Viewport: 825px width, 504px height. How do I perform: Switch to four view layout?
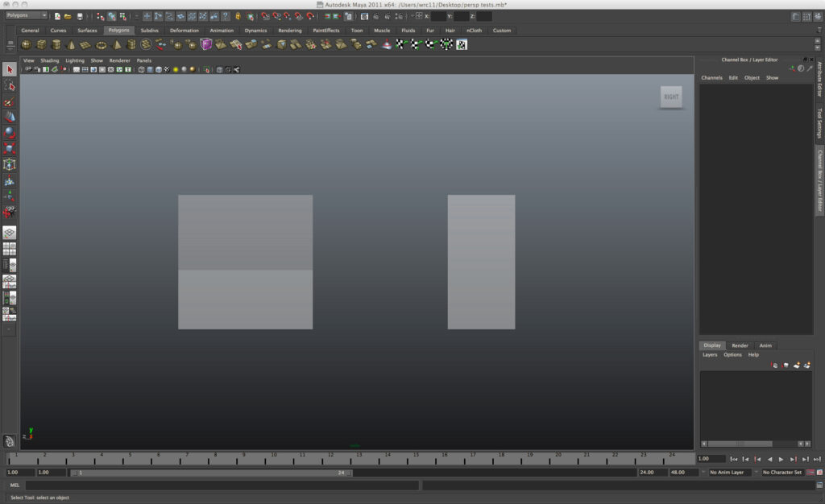(10, 250)
